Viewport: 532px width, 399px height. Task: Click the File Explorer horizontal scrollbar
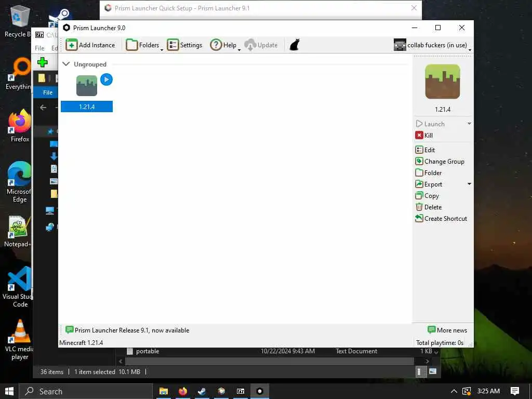point(270,361)
